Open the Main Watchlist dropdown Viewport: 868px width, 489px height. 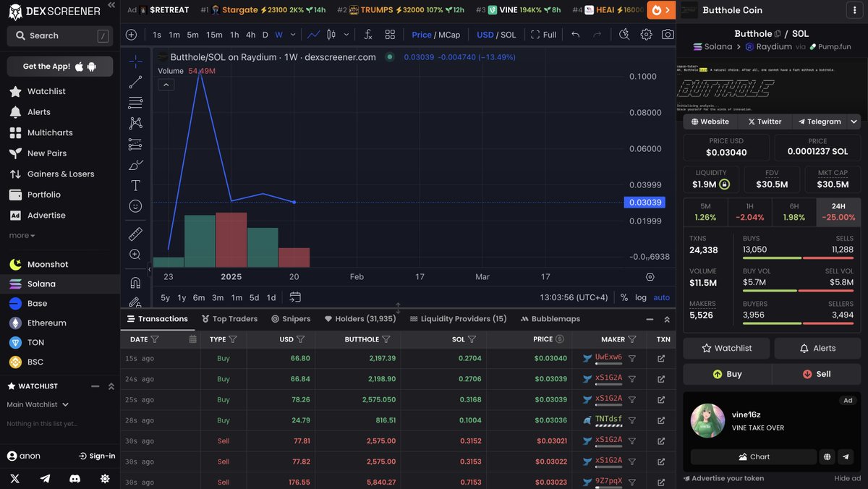click(x=38, y=404)
